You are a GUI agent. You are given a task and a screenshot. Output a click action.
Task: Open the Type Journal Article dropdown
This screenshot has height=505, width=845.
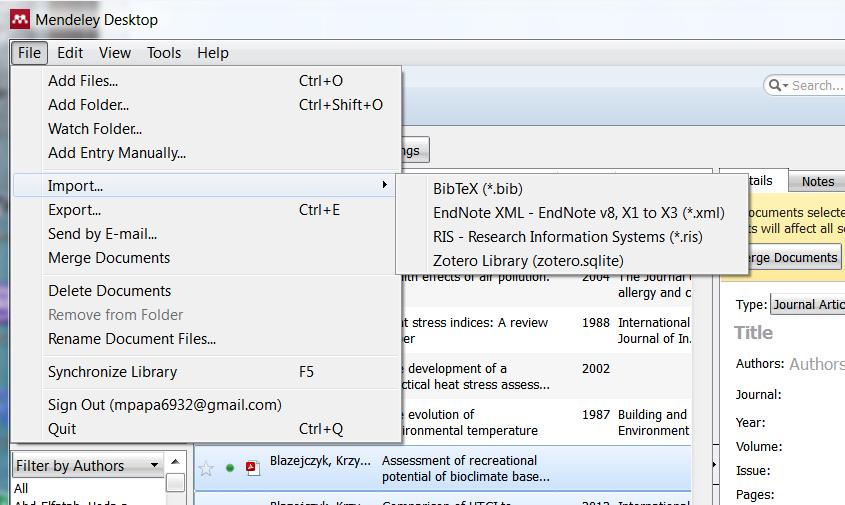[808, 305]
